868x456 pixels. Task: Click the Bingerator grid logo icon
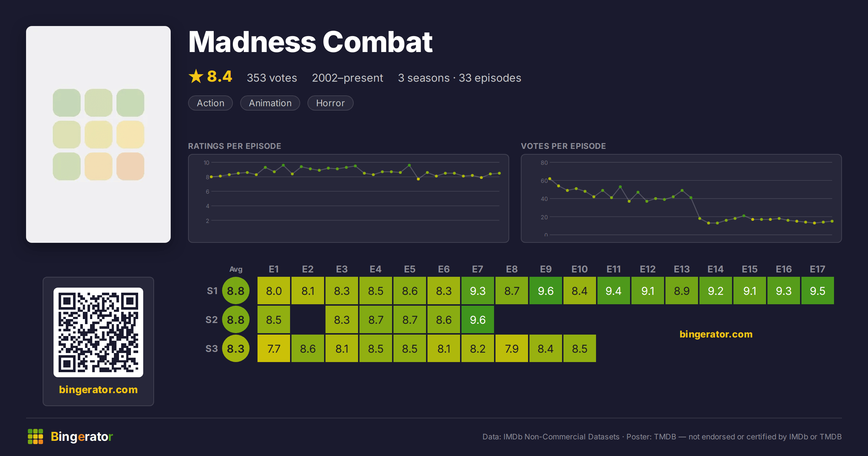pyautogui.click(x=35, y=436)
